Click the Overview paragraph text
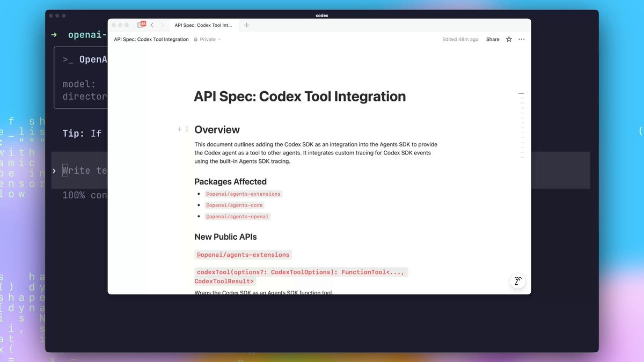 [317, 153]
